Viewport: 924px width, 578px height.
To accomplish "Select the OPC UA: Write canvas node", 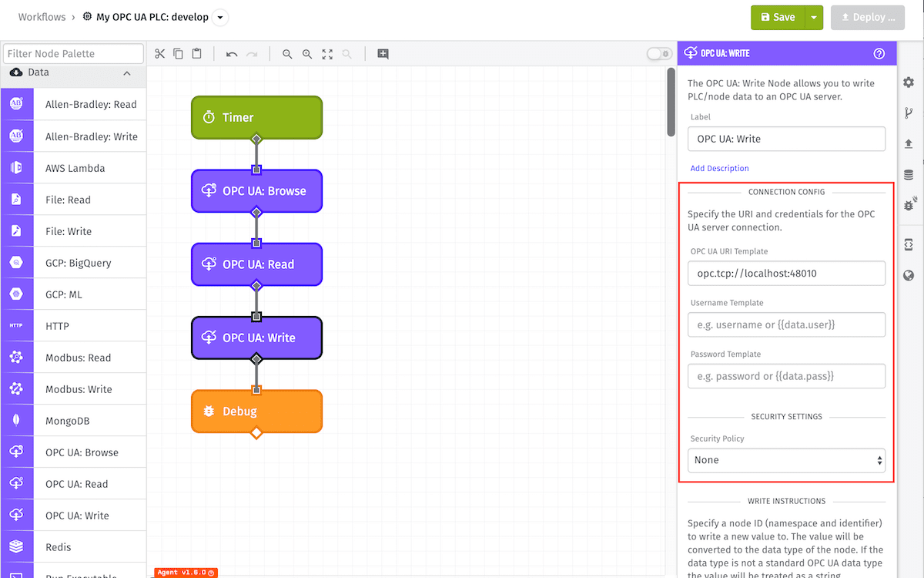I will tap(256, 338).
